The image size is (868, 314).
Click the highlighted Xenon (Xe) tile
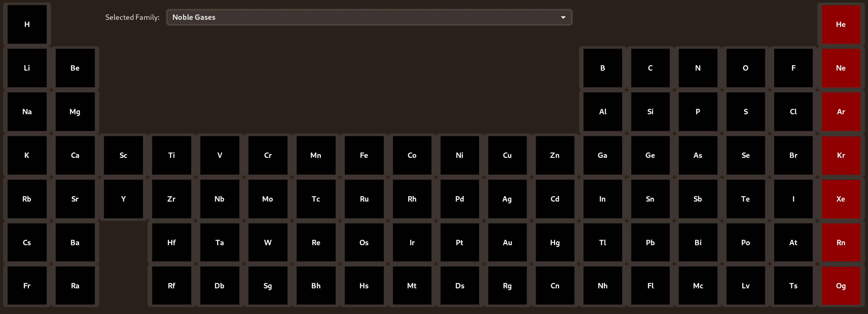(841, 199)
